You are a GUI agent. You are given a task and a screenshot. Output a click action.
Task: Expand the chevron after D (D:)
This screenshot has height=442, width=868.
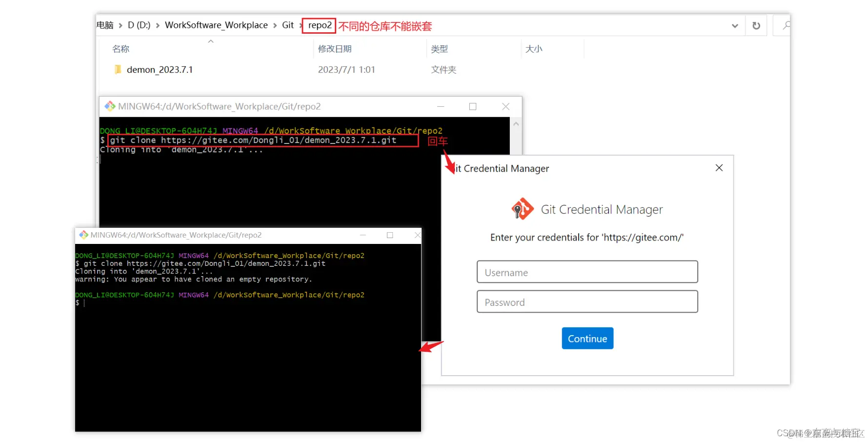click(158, 25)
